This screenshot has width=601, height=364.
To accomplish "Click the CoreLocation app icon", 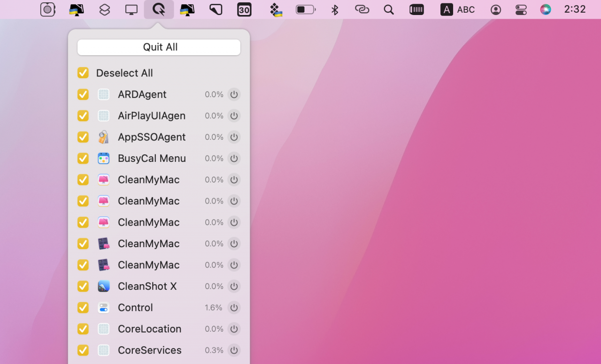I will [x=103, y=329].
